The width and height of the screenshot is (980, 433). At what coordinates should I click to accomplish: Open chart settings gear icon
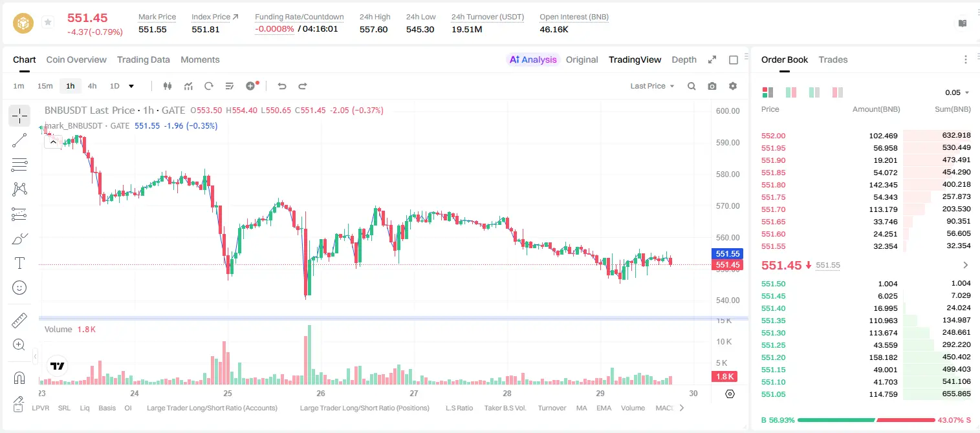click(x=733, y=86)
